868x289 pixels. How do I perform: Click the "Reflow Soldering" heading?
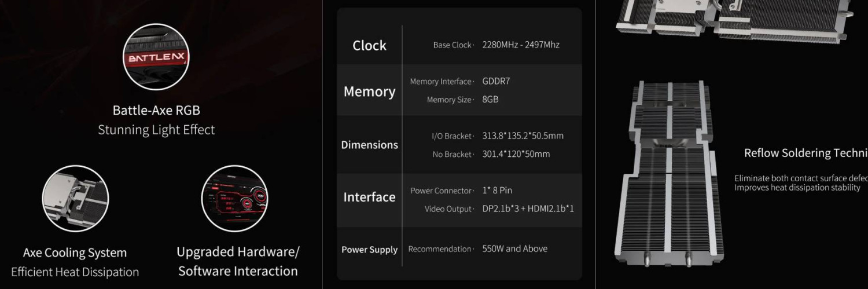[806, 153]
